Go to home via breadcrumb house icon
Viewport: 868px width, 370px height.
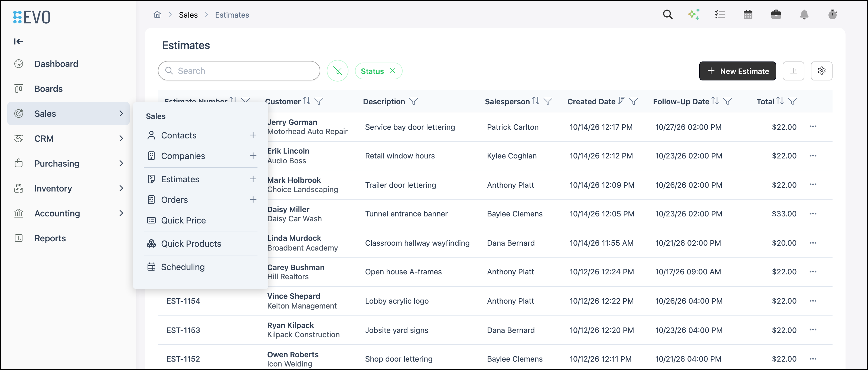tap(157, 14)
